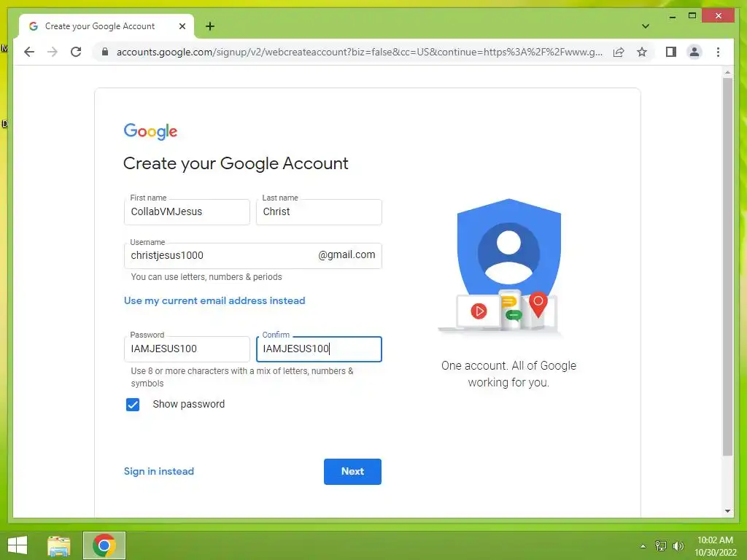Click the forward navigation arrow
747x560 pixels.
point(53,52)
